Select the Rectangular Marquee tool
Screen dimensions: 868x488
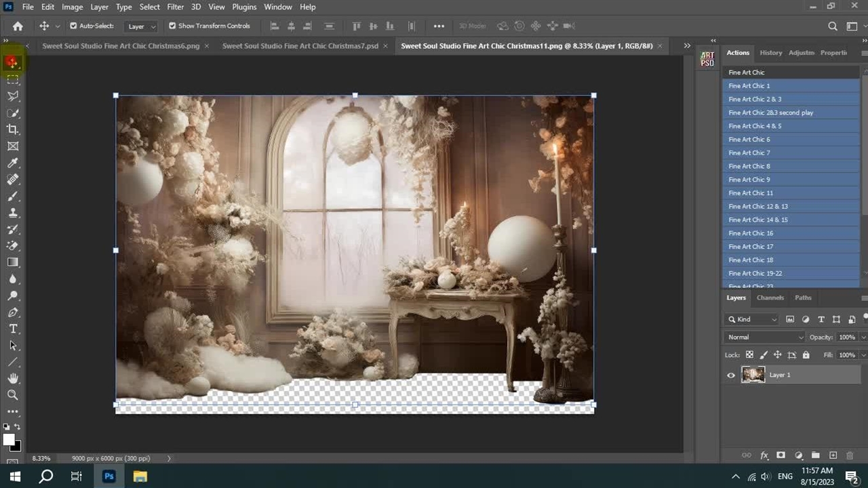[13, 79]
